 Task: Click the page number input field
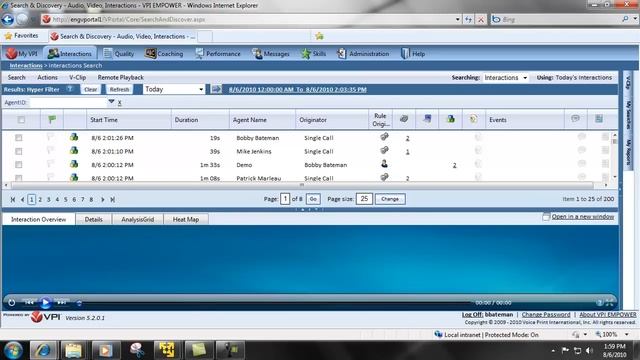click(x=285, y=199)
